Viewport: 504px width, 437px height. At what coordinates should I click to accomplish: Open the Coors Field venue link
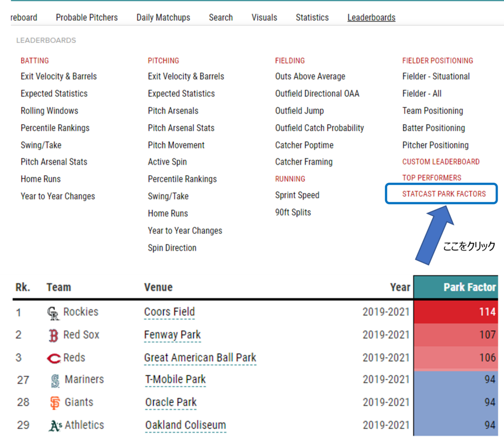[x=169, y=312]
